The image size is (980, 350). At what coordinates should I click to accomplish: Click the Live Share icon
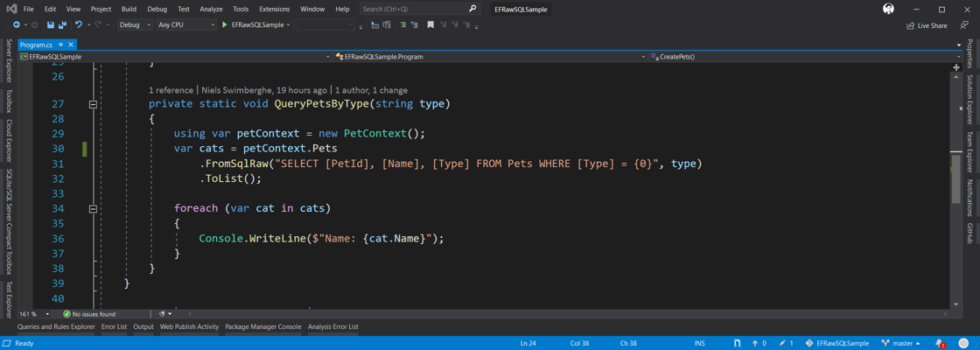(911, 25)
